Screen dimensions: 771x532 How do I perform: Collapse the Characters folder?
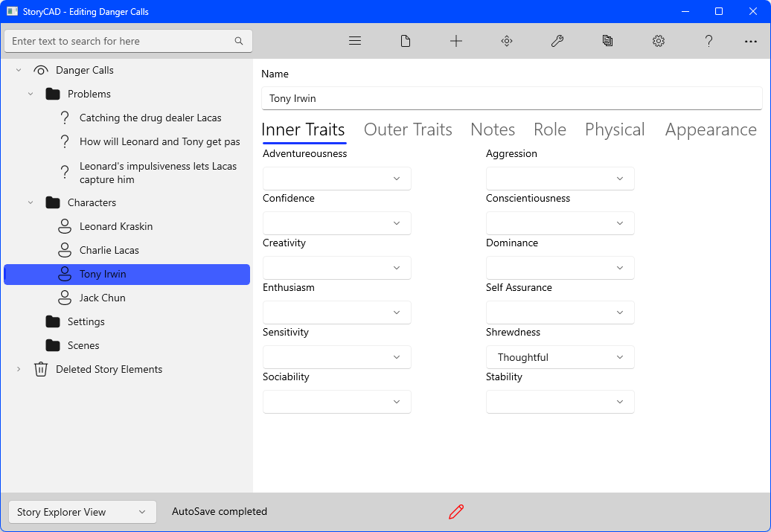31,202
